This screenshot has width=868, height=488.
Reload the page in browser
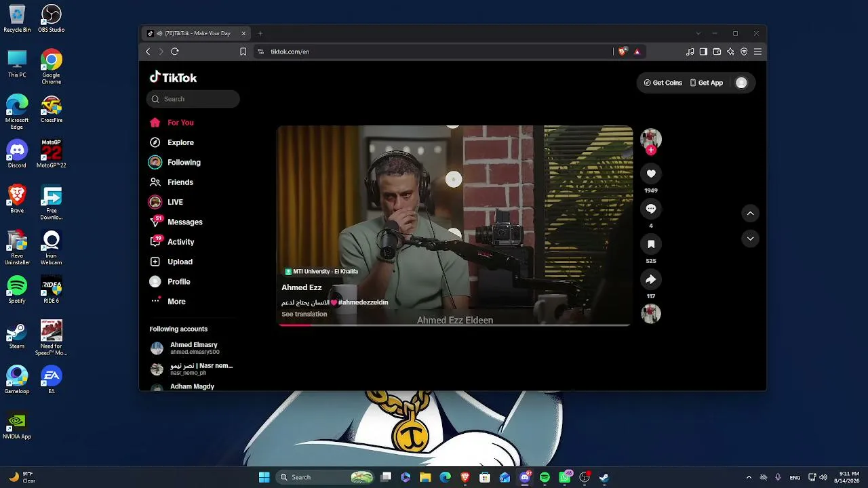[175, 52]
